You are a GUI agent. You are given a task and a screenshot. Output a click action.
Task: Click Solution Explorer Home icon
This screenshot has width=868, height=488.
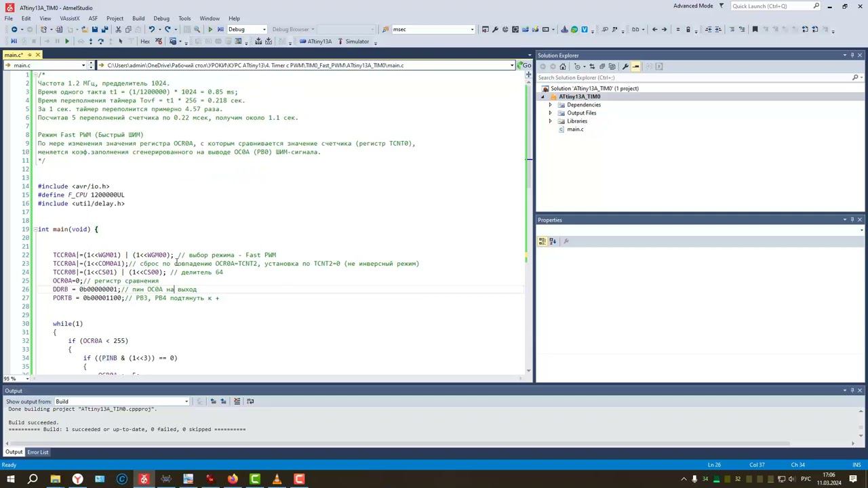562,66
